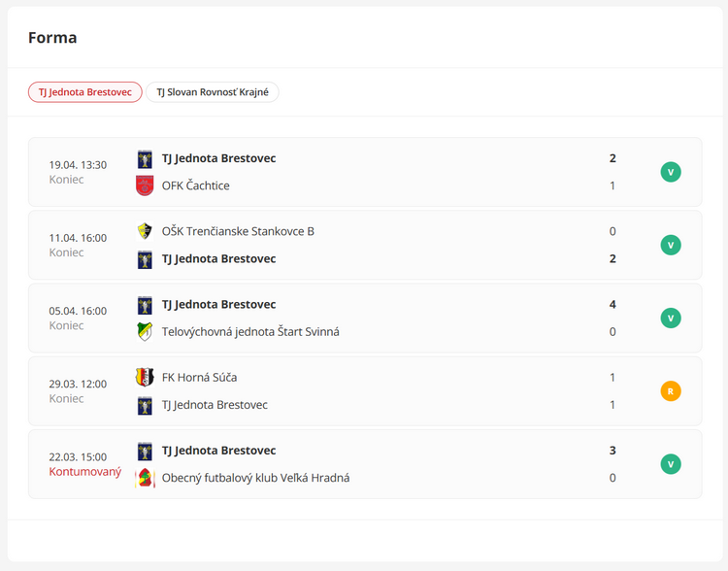
Task: Click win badge for 22.03. match
Action: (x=671, y=464)
